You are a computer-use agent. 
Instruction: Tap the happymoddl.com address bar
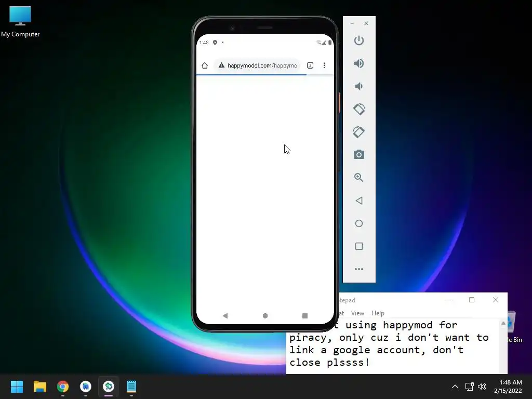point(257,65)
